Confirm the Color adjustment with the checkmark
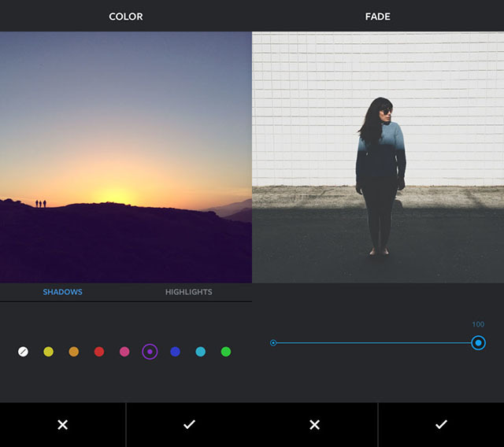 [189, 425]
